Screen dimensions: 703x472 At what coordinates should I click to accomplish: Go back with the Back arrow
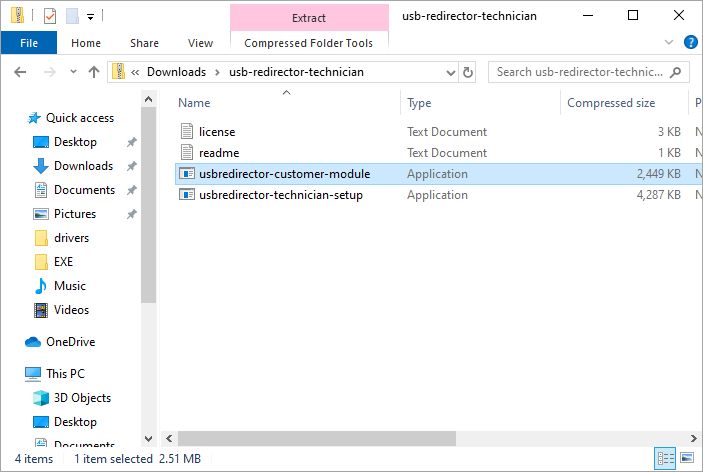click(x=20, y=72)
